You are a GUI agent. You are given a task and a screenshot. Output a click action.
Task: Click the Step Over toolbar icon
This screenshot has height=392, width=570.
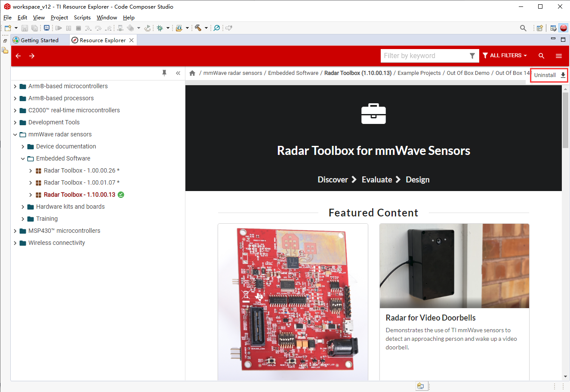click(x=99, y=28)
